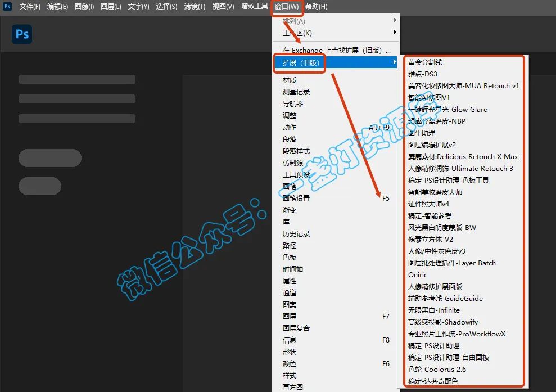Open the 路径 panel

[336, 245]
